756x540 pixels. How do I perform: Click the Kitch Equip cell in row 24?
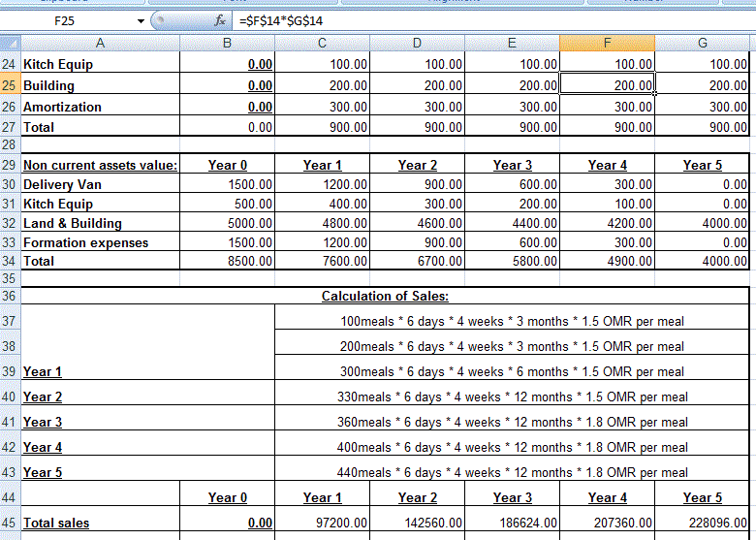pos(100,64)
